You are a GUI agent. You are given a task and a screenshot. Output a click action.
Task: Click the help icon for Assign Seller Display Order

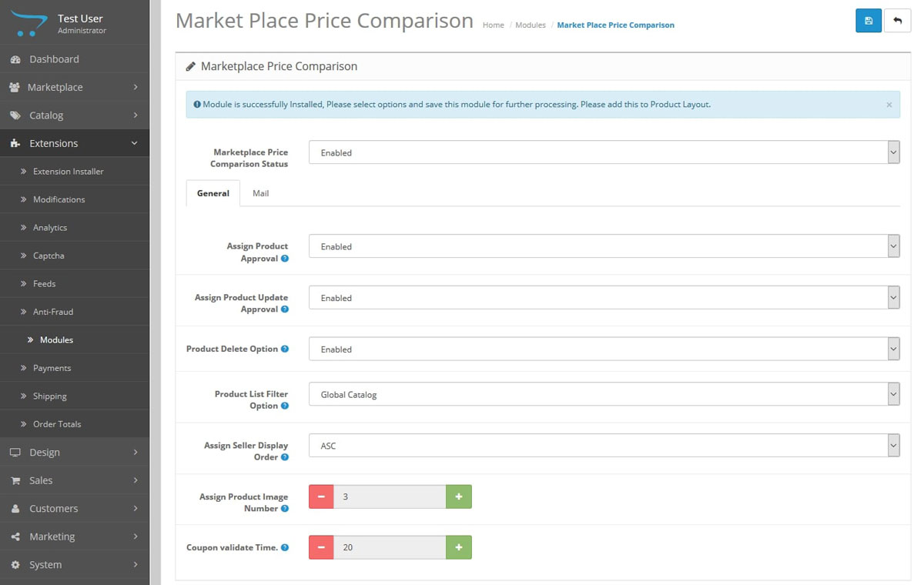[285, 457]
